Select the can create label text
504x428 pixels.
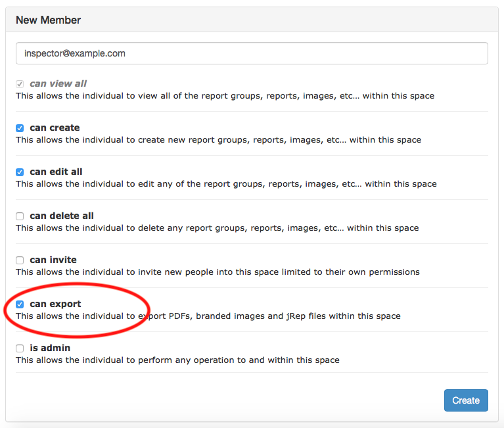pos(55,128)
